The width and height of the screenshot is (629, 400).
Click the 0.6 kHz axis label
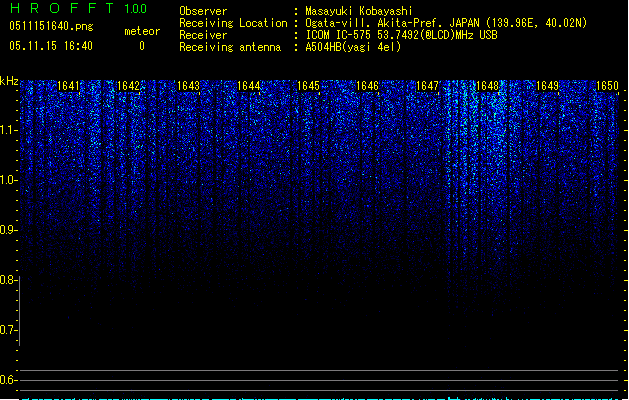coord(8,380)
